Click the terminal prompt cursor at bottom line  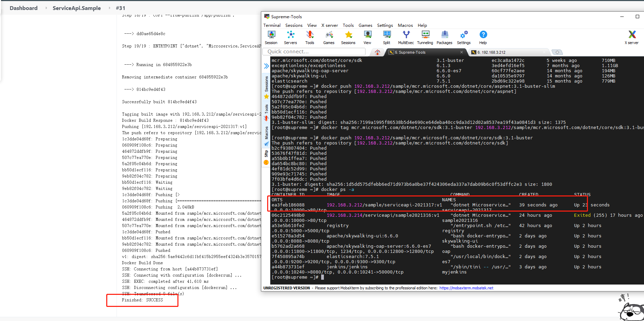[323, 277]
